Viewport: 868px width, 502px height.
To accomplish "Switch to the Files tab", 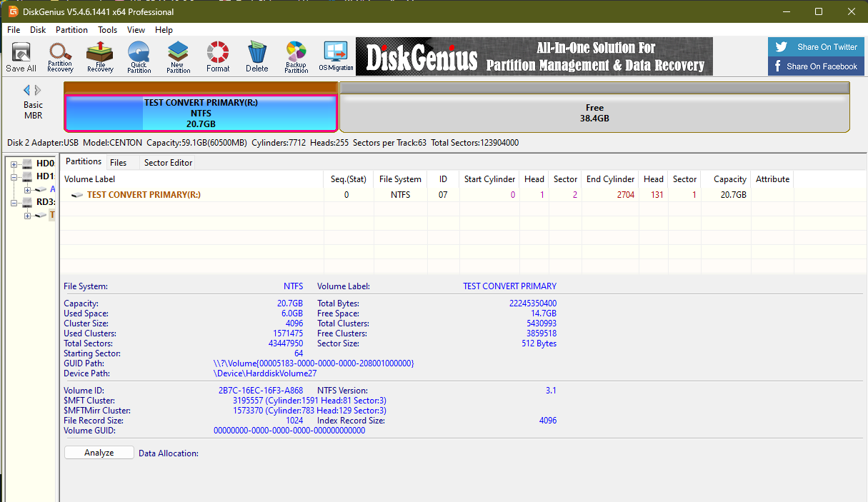I will 118,163.
